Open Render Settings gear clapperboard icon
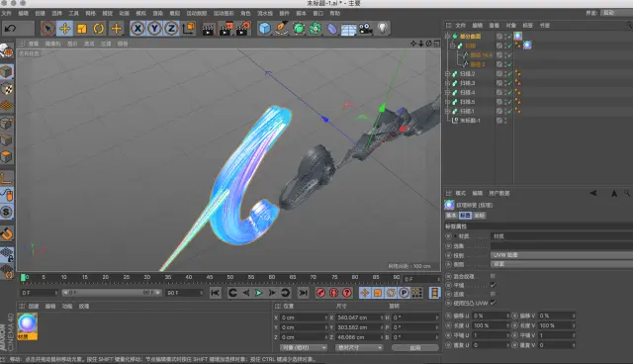This screenshot has height=364, width=633. click(x=243, y=29)
